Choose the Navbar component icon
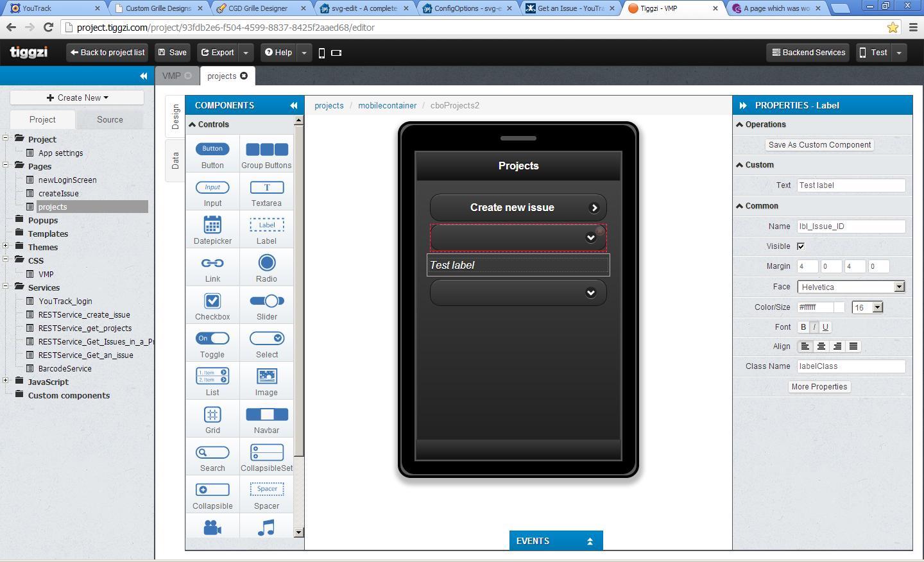 click(266, 414)
